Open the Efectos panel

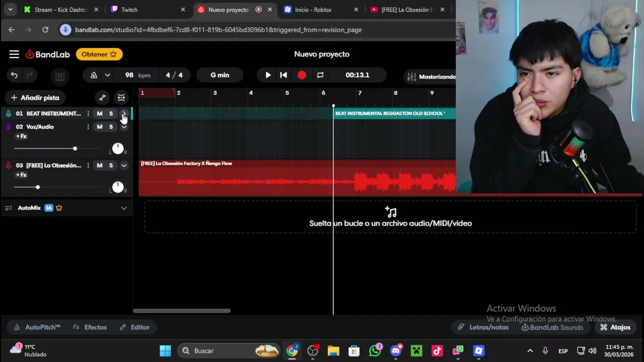coord(90,327)
